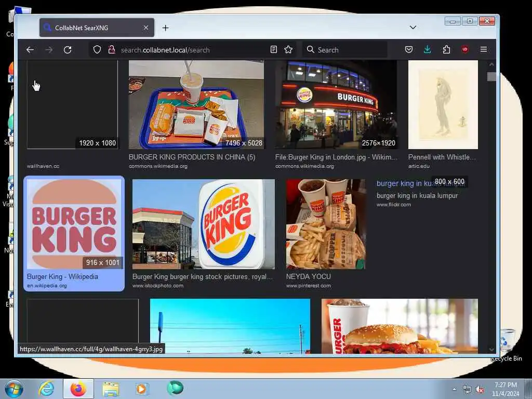Open the Windows Start menu
The width and height of the screenshot is (532, 399).
[14, 389]
